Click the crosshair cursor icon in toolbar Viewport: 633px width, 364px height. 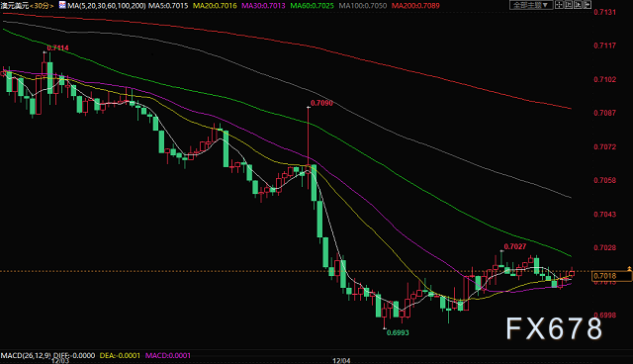(x=559, y=4)
